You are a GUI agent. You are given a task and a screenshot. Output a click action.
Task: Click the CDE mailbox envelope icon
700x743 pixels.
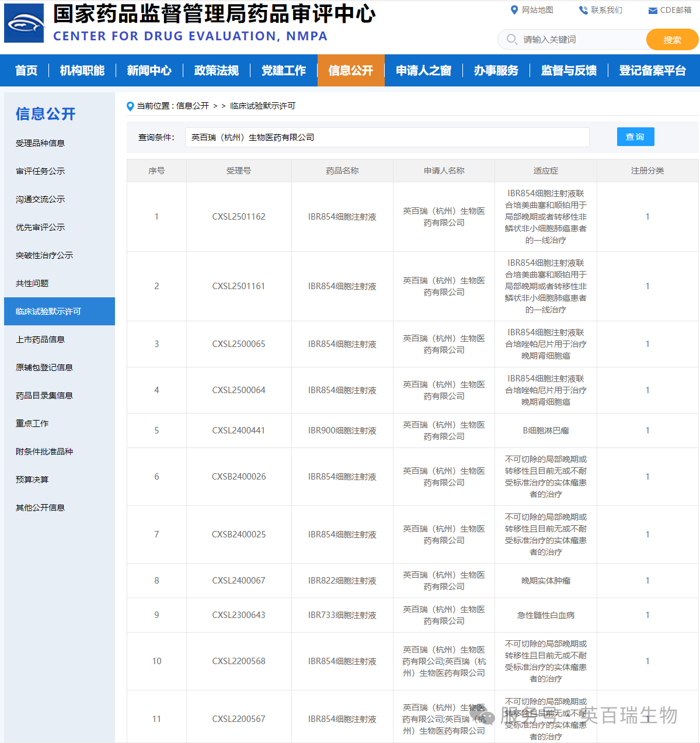point(653,11)
